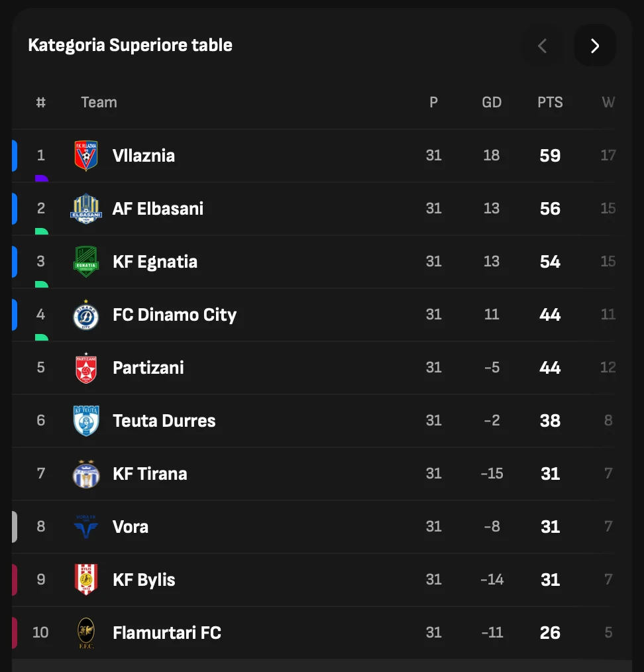Click the KF Bylis crest
Screen dimensions: 644x672
pyautogui.click(x=86, y=580)
